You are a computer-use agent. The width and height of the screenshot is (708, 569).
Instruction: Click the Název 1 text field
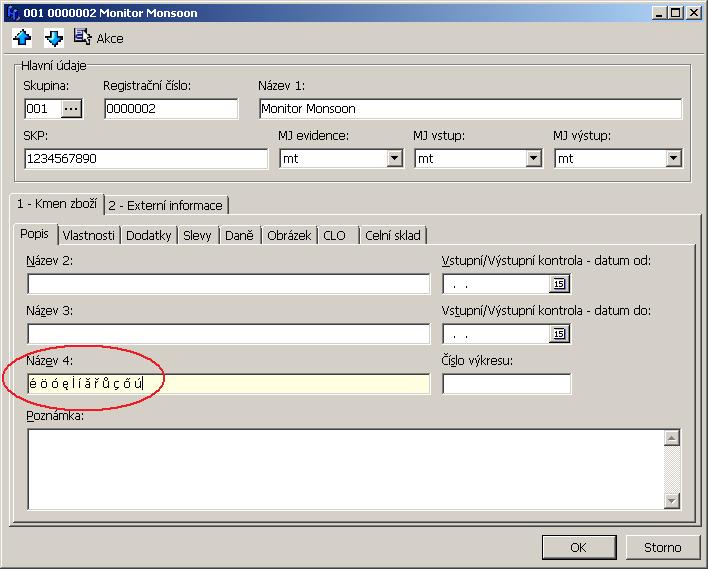click(469, 109)
